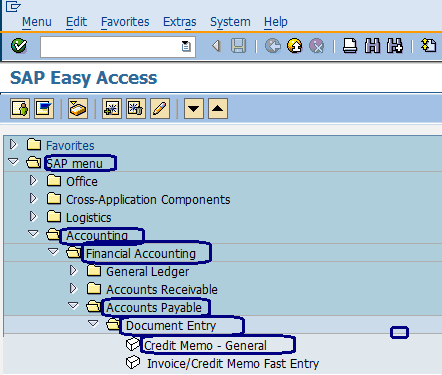
Task: Click the General Ledger folder icon
Action: (94, 270)
